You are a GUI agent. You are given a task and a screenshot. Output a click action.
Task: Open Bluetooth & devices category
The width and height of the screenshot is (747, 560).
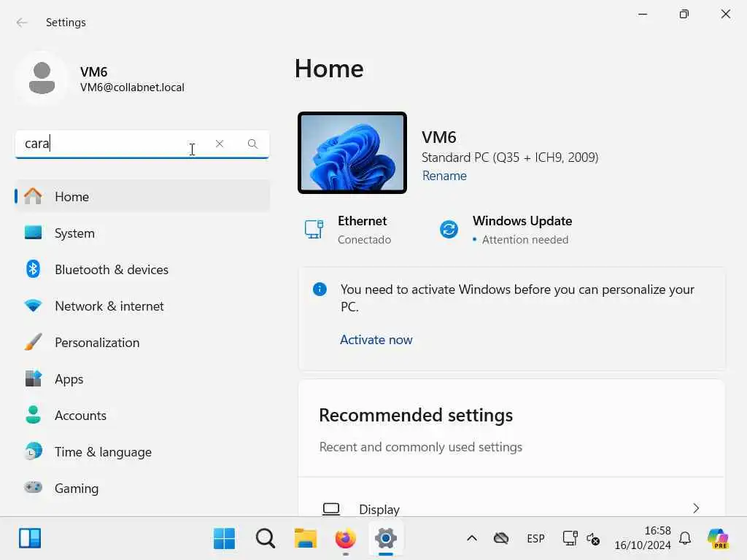pos(142,270)
